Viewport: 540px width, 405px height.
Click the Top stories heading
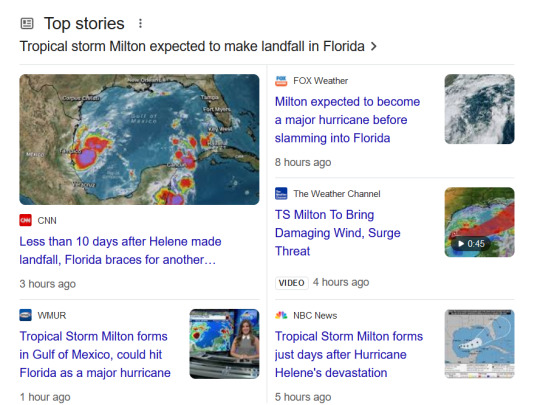pos(84,24)
